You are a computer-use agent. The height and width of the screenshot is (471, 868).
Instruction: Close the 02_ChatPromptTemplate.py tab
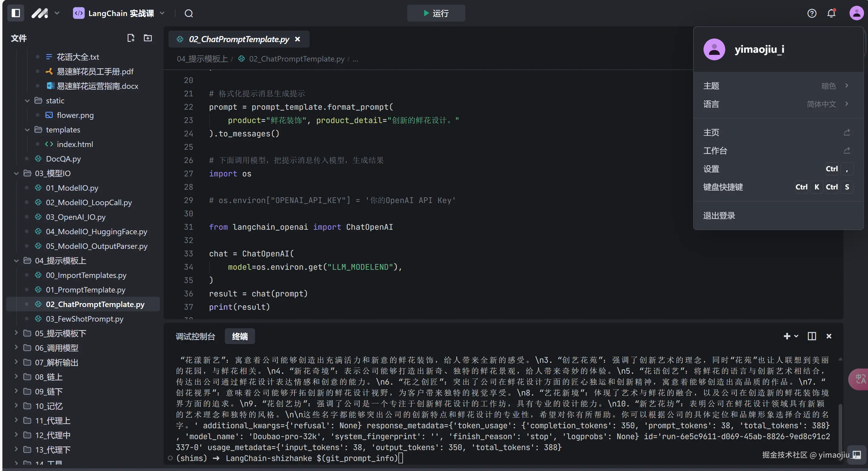298,39
